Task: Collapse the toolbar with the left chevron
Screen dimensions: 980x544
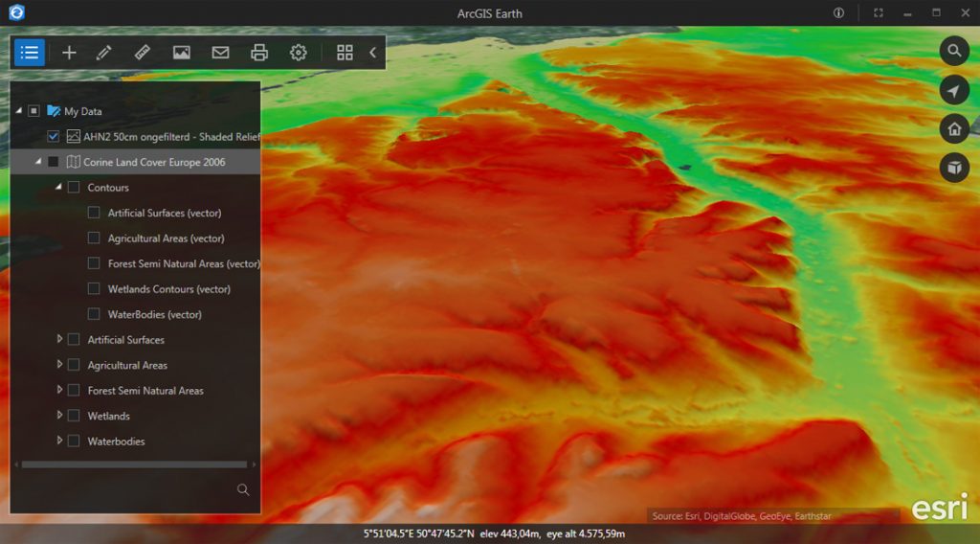Action: tap(373, 53)
